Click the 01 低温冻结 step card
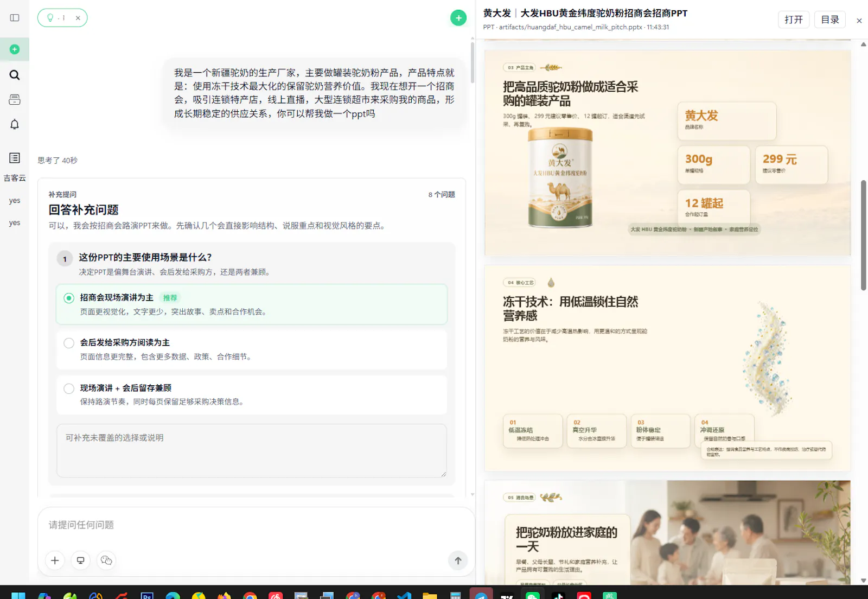The image size is (868, 599). click(x=533, y=431)
